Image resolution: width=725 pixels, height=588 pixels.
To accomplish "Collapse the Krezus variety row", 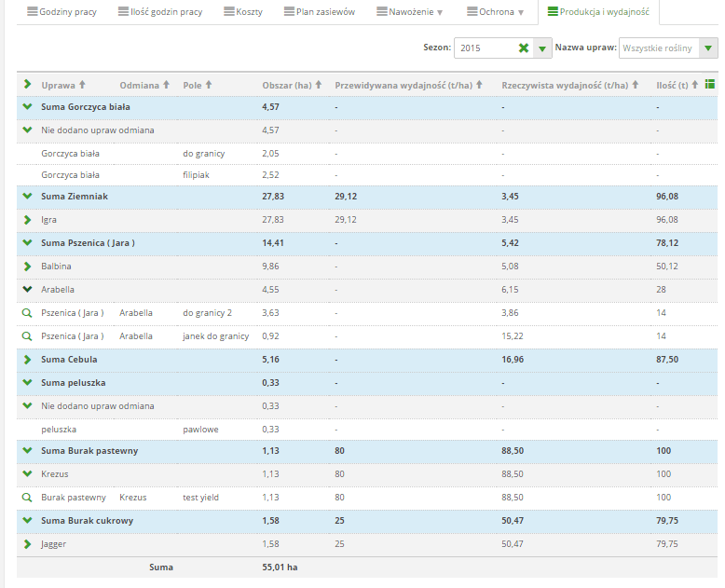I will (27, 473).
